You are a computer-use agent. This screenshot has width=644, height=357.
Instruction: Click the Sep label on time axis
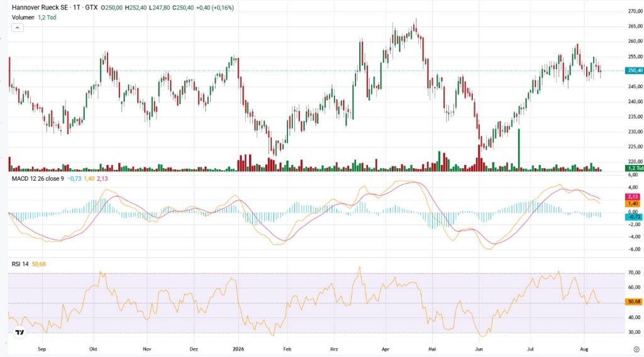click(x=42, y=349)
